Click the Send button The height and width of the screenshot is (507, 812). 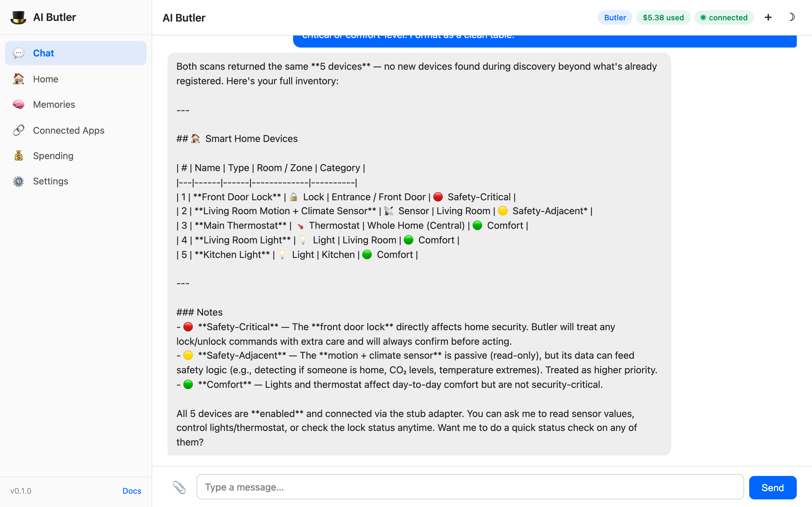coord(772,487)
